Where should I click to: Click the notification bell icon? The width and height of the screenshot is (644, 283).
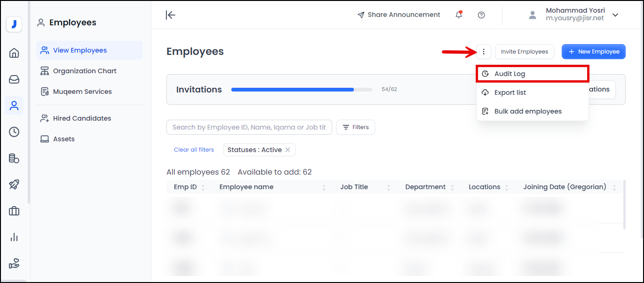(459, 15)
